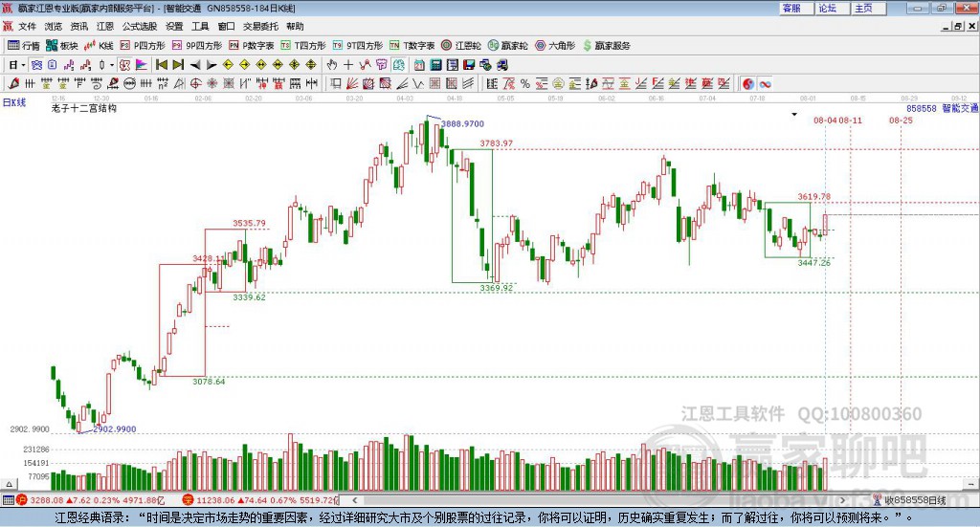Screen dimensions: 980x527
Task: Click the small black triangle above the chart
Action: tap(794, 114)
